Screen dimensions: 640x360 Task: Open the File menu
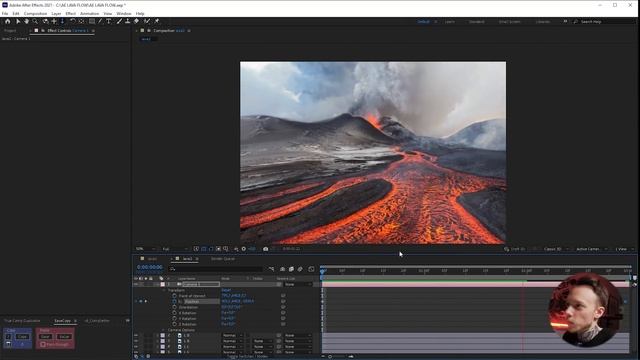5,13
